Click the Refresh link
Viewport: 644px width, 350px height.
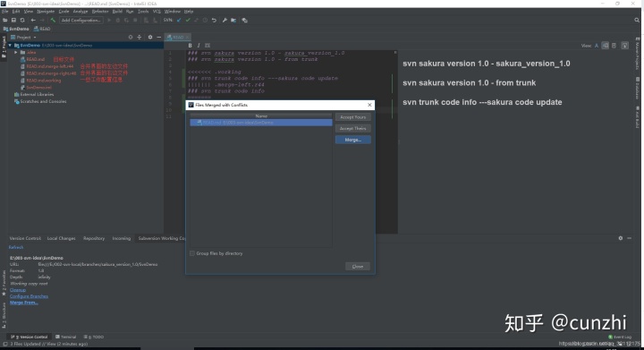tap(16, 247)
